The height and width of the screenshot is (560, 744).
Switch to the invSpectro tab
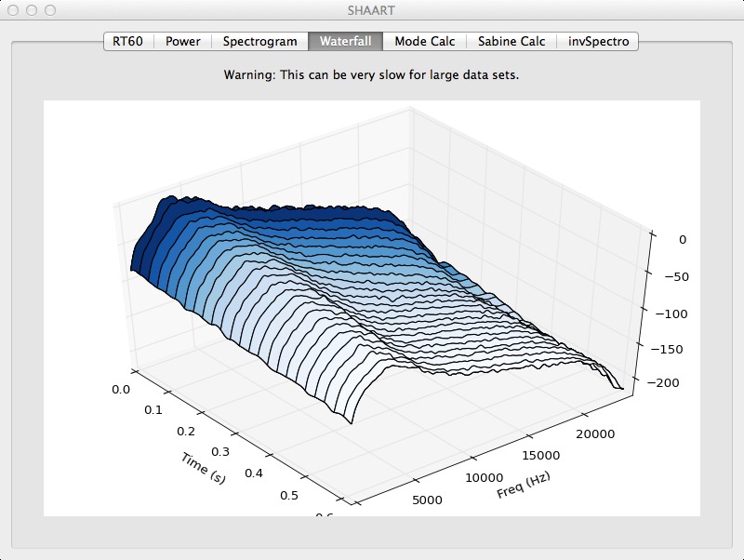598,41
